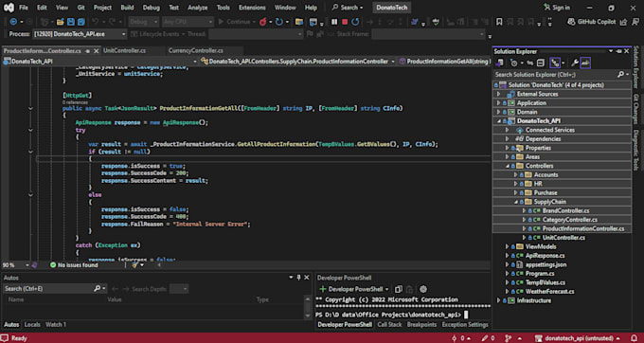This screenshot has width=644, height=343.
Task: Toggle Preview Selected Items in Solution Explorer
Action: pos(585,63)
